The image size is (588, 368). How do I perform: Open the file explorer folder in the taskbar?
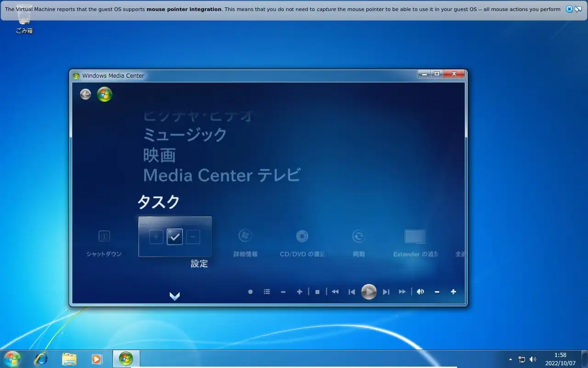pyautogui.click(x=69, y=359)
